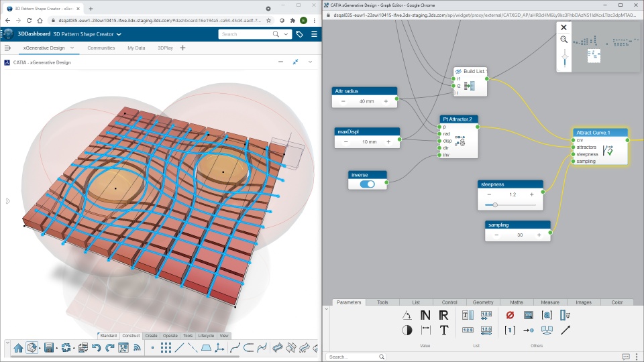Viewport: 644px width, 362px height.
Task: Decrease Attr radius with minus button
Action: point(343,101)
